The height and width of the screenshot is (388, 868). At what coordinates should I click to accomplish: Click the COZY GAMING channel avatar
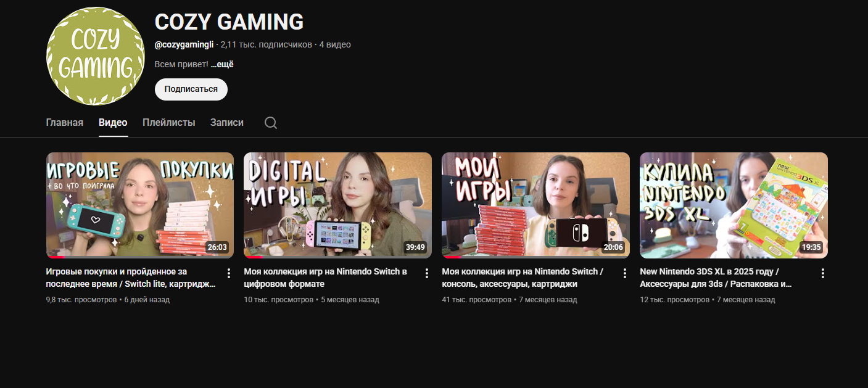pos(94,57)
